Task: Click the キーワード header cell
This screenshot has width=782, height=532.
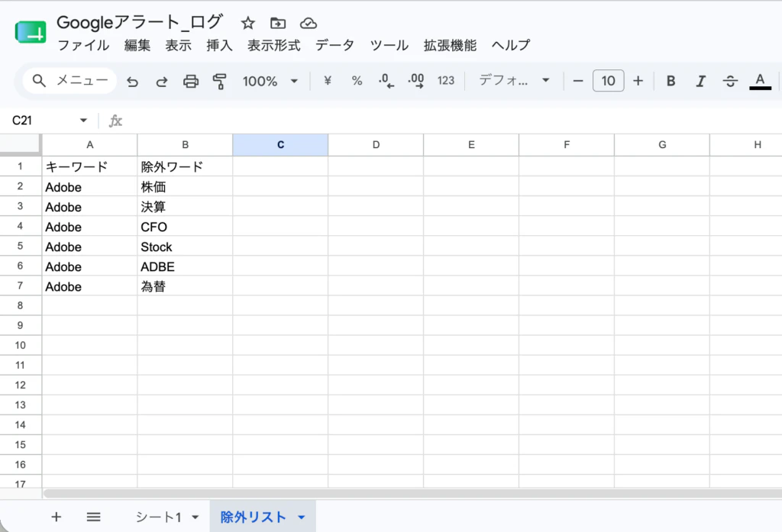Action: pyautogui.click(x=90, y=166)
